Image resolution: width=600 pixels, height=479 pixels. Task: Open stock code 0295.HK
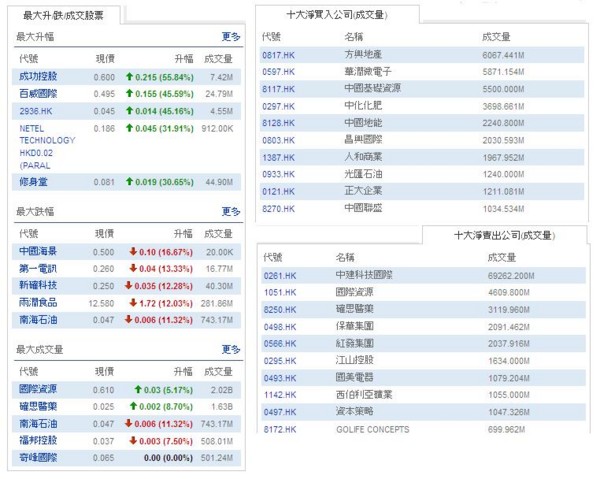tap(280, 361)
